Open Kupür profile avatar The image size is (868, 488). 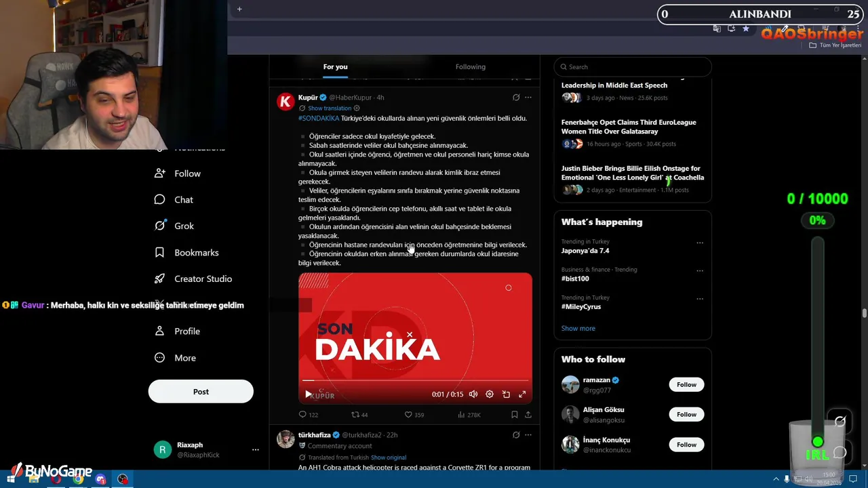pyautogui.click(x=285, y=102)
